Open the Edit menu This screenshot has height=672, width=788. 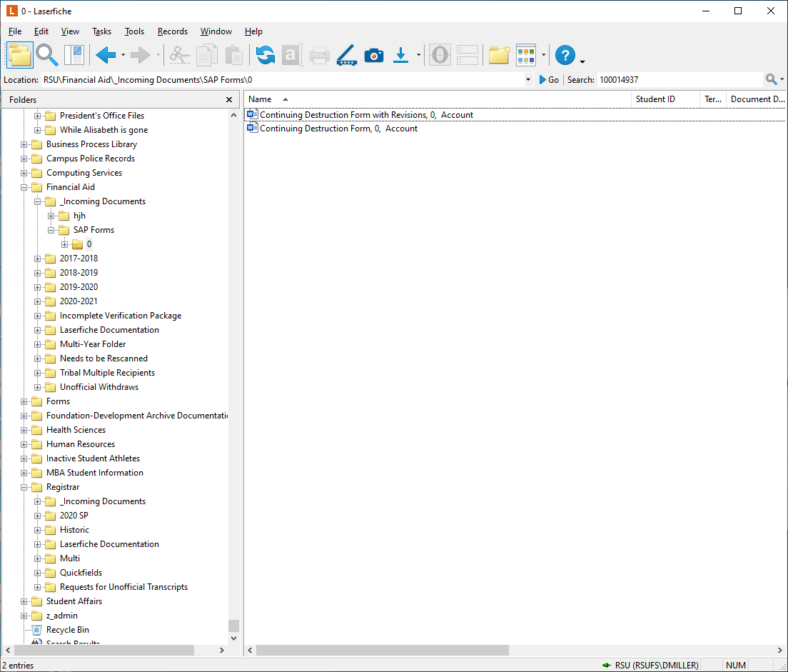[41, 31]
